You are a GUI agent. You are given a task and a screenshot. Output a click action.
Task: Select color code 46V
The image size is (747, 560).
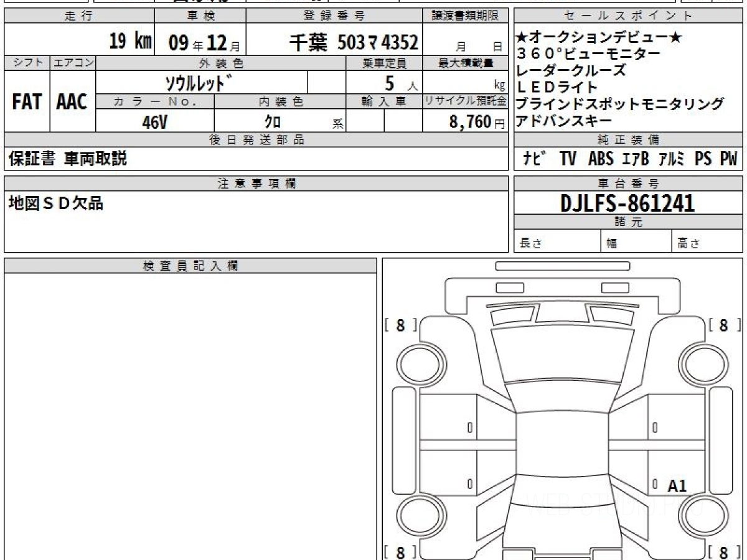[x=155, y=122]
